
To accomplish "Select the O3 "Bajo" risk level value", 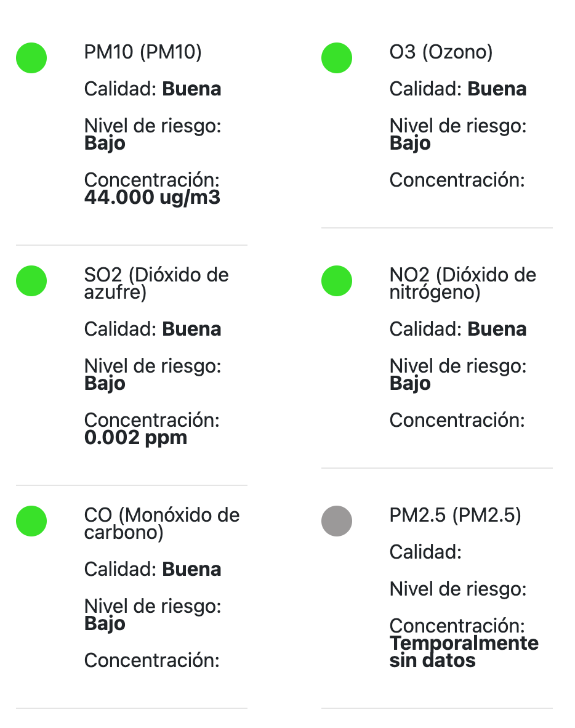I will click(x=410, y=144).
